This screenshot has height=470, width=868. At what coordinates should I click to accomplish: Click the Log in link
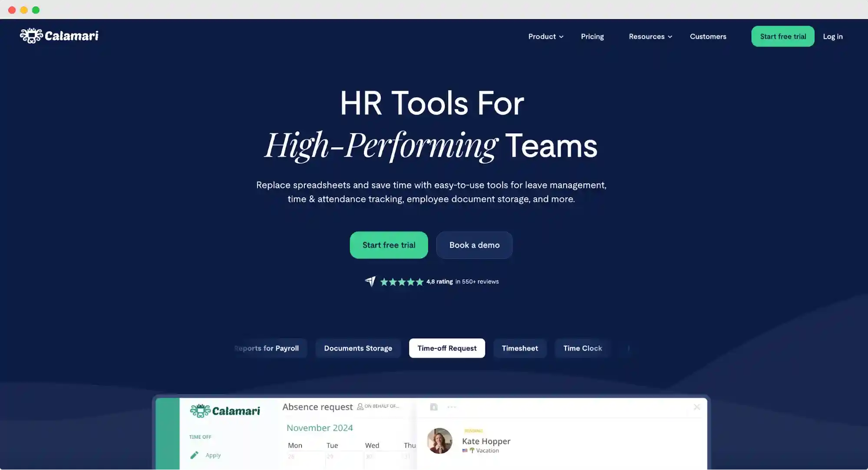tap(833, 36)
